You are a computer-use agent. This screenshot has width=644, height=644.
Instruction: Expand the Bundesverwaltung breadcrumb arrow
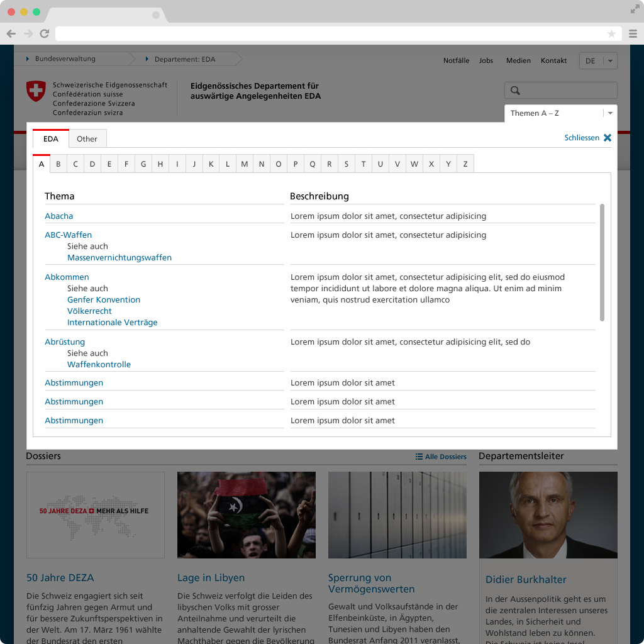point(28,58)
